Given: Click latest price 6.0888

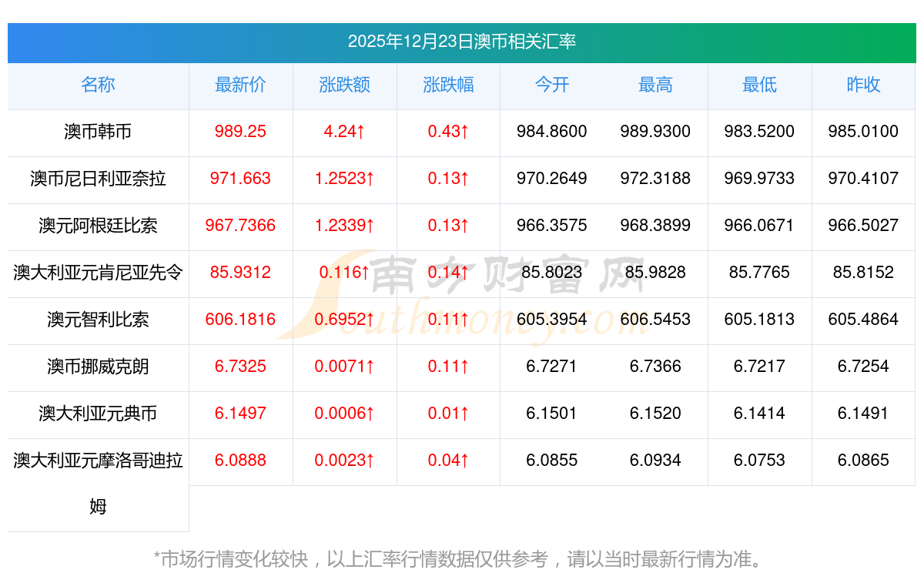Looking at the screenshot, I should 240,461.
